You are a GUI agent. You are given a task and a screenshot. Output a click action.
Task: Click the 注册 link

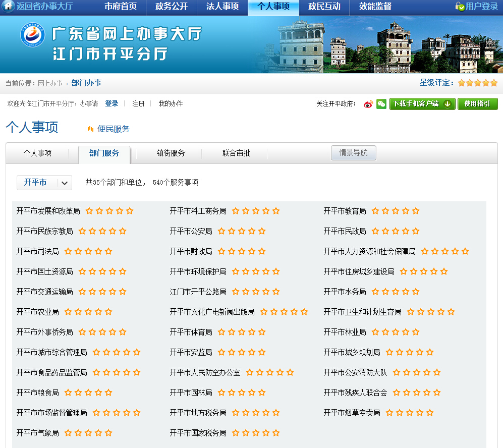click(x=138, y=104)
